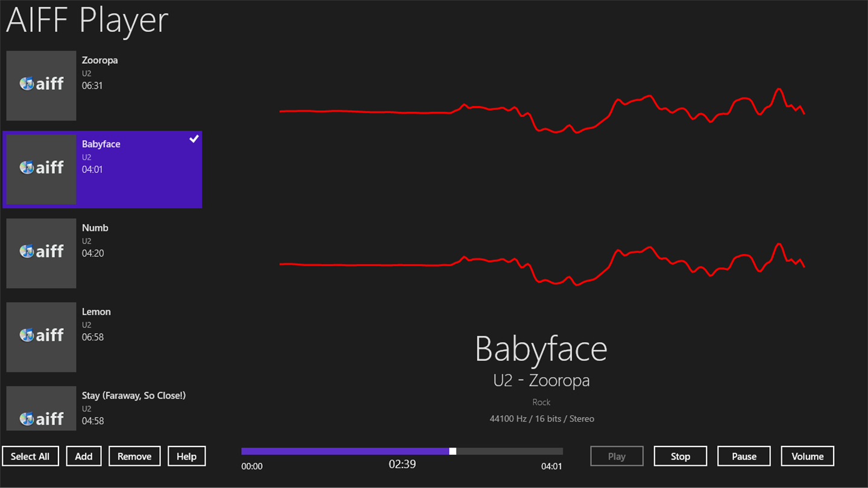Click the Numb track aiff icon
The width and height of the screenshot is (868, 488).
point(41,253)
